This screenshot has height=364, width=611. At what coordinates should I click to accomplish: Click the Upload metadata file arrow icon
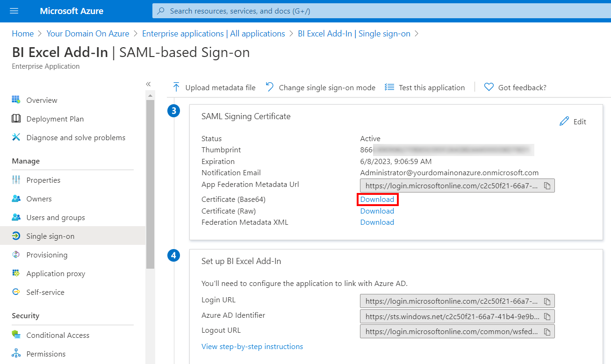pos(176,87)
